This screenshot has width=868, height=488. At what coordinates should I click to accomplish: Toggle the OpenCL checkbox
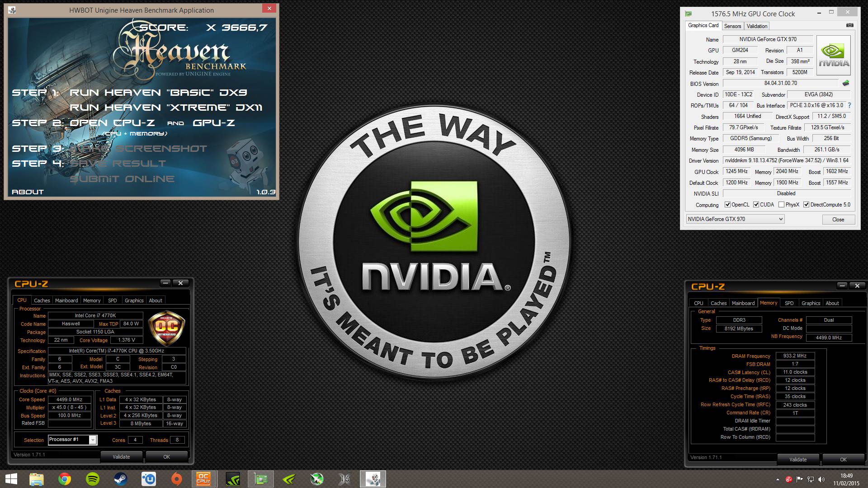click(727, 205)
